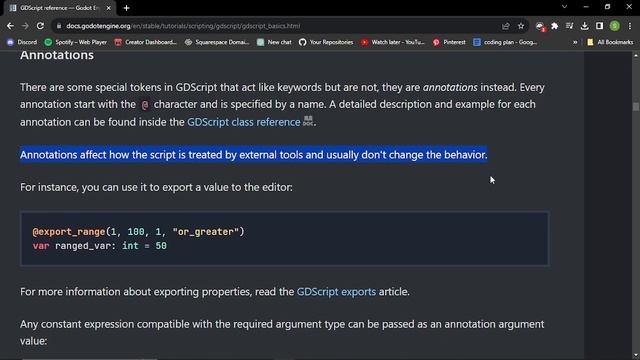Open the New chat bookmark

[x=274, y=42]
